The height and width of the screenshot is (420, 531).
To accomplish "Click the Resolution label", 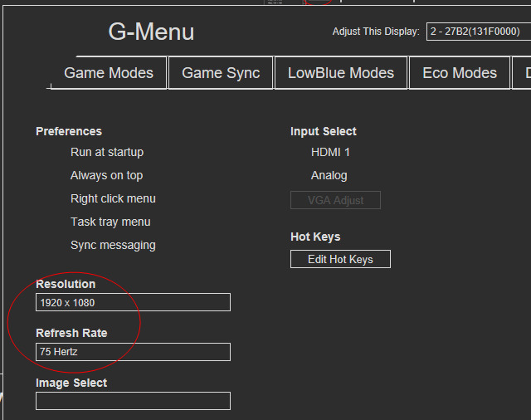I will click(x=66, y=284).
